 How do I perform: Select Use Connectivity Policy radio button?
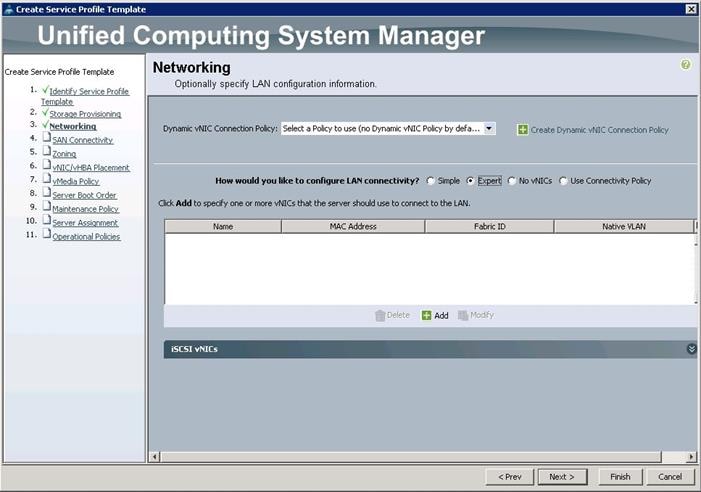click(563, 181)
